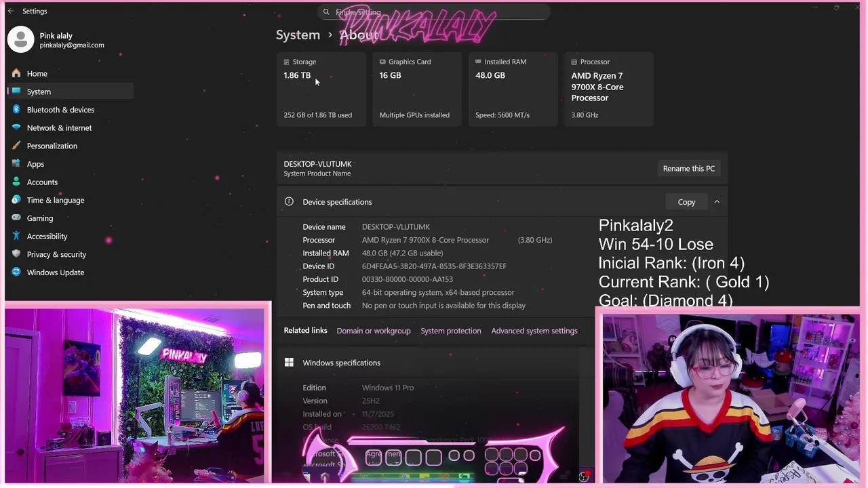Open the Graphics Card 16 GB card

(417, 89)
